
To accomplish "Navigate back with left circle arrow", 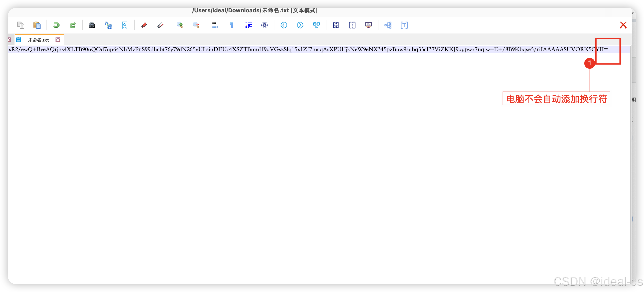I will tap(283, 25).
